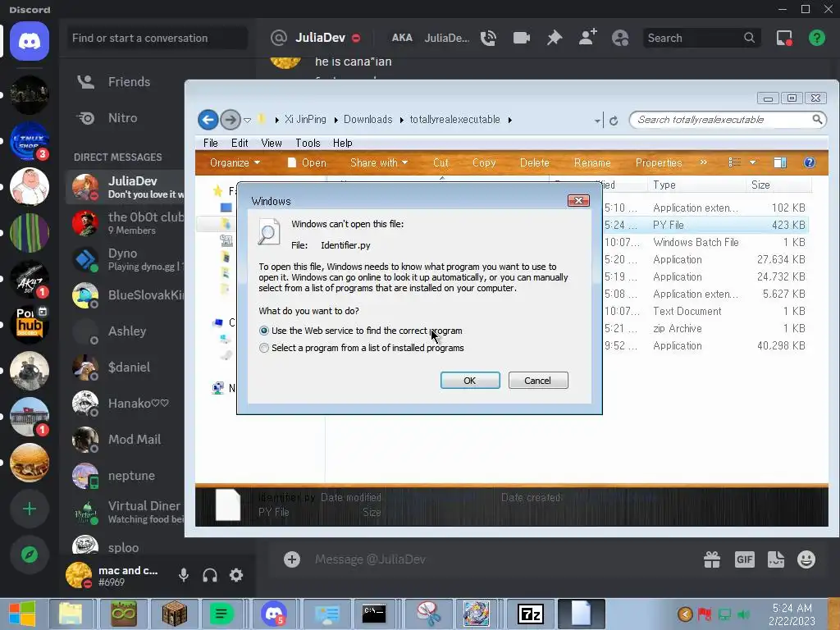This screenshot has height=630, width=840.
Task: Open GIF picker in Discord
Action: click(745, 559)
